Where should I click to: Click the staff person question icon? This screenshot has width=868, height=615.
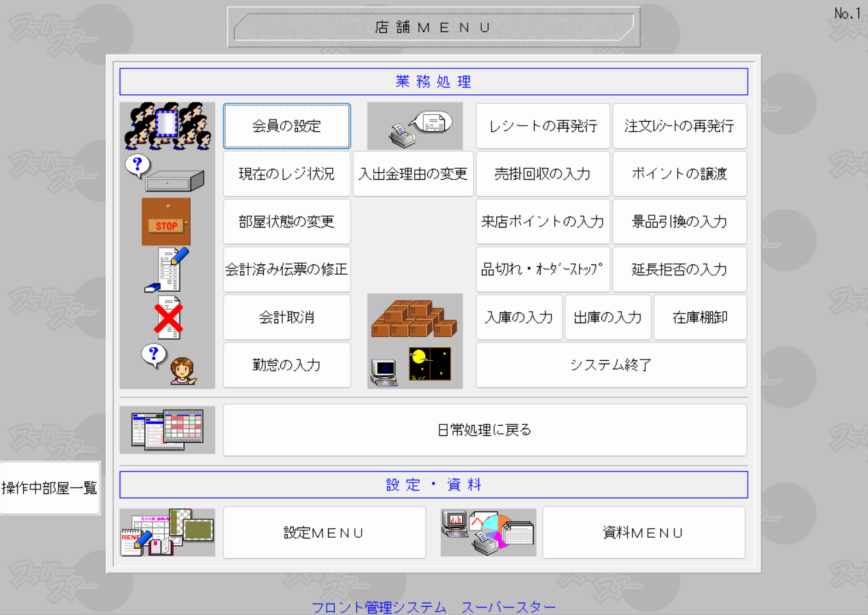point(169,364)
